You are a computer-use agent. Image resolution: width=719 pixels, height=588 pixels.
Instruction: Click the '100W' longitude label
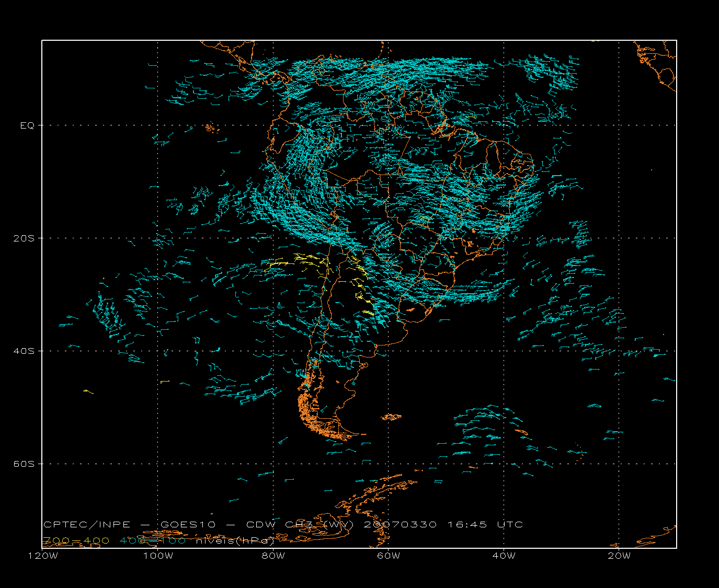158,556
